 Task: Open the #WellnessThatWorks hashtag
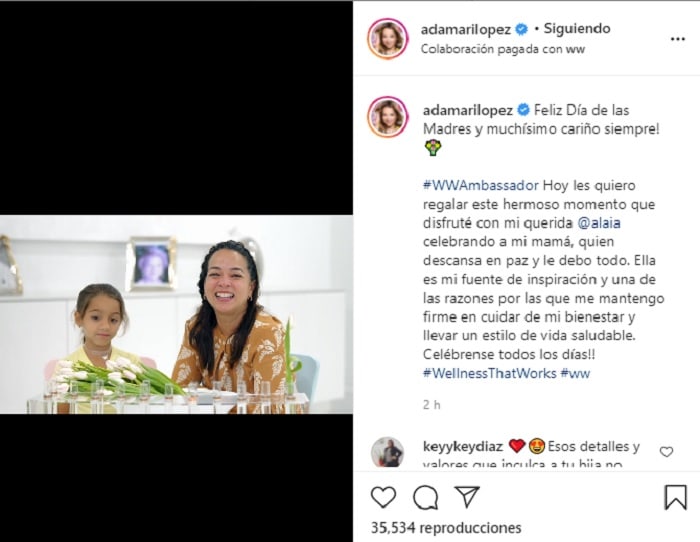coord(490,373)
